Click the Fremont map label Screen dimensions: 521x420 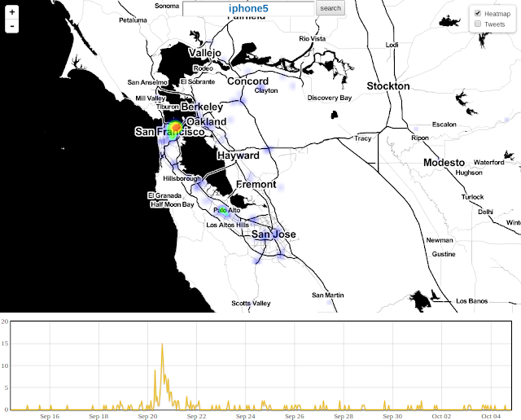[x=256, y=184]
